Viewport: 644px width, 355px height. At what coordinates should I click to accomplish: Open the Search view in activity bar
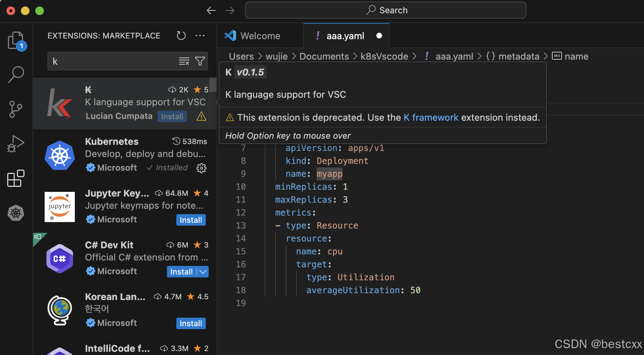click(x=16, y=74)
